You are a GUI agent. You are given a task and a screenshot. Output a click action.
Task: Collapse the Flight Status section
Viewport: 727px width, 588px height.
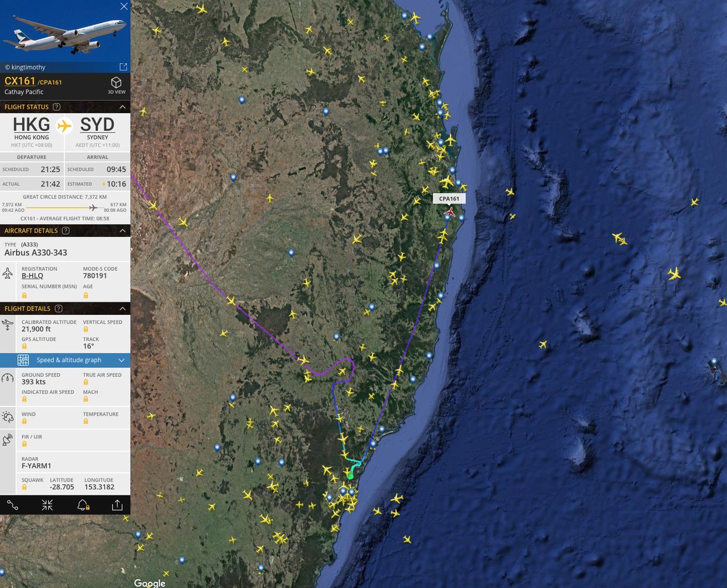coord(122,107)
